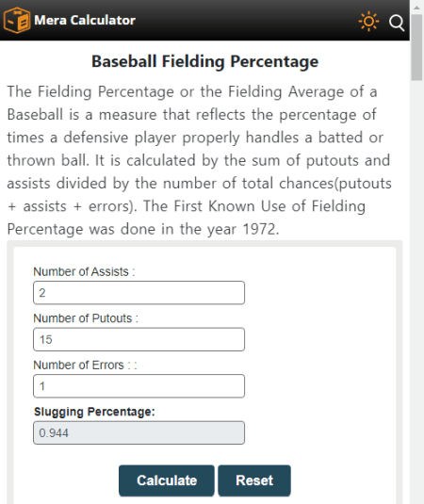424x504 pixels.
Task: Click the scrollbar up arrow
Action: tap(416, 8)
